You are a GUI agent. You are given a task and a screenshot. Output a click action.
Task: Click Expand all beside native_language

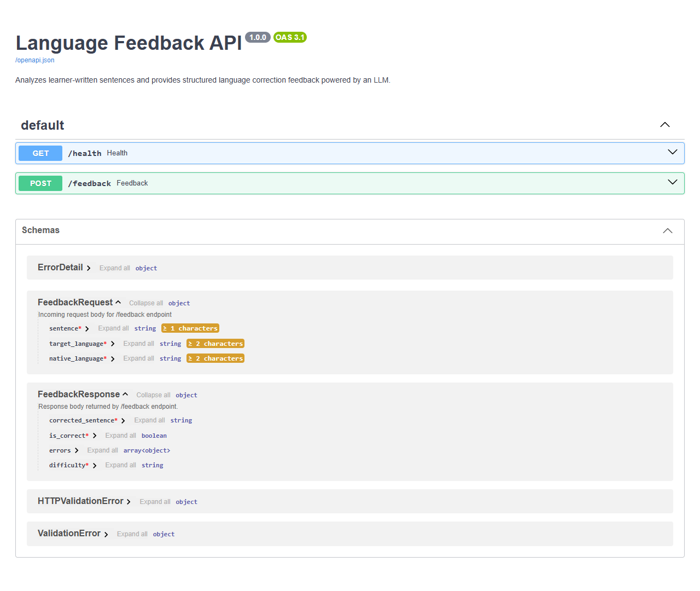pyautogui.click(x=138, y=358)
